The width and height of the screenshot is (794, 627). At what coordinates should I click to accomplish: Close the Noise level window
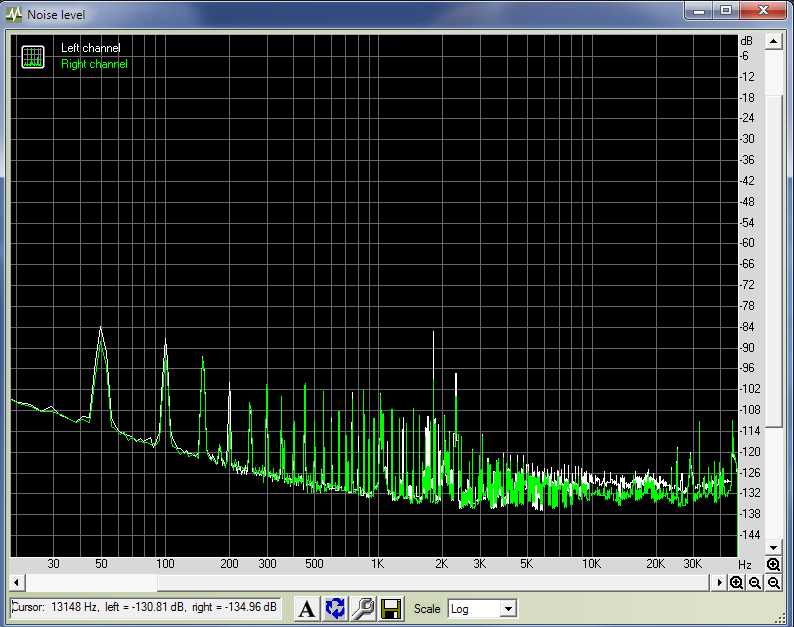point(764,11)
